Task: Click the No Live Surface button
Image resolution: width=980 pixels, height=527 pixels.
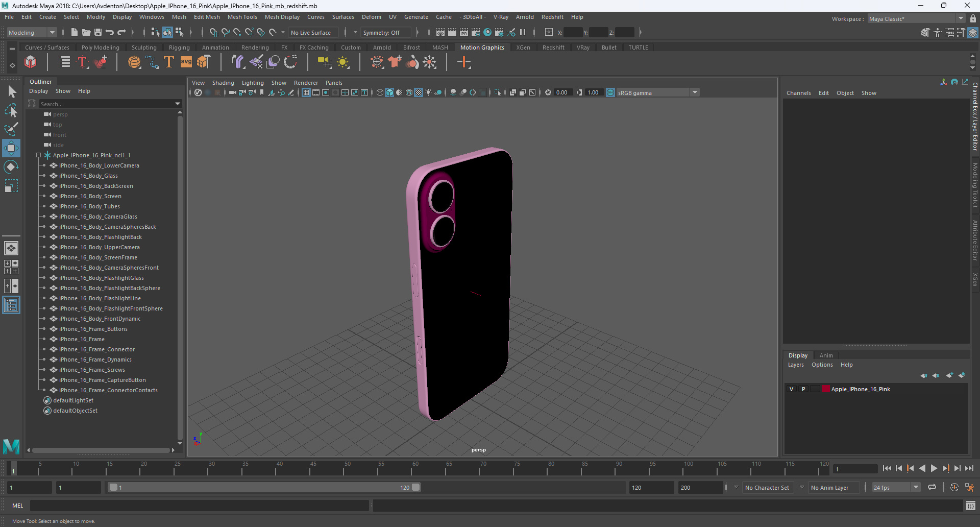Action: click(x=313, y=32)
